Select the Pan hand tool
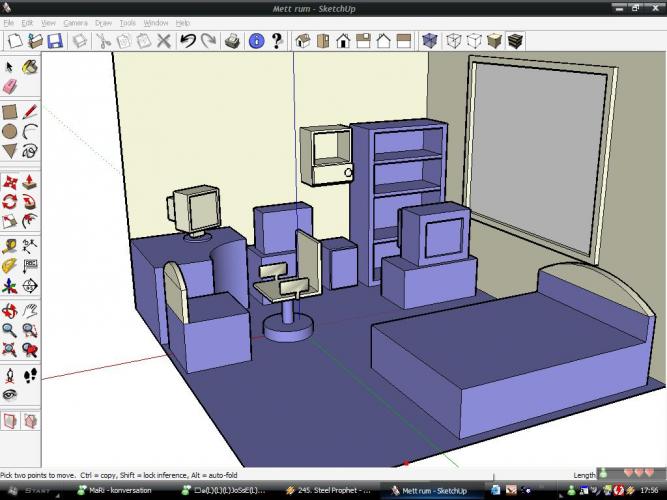The image size is (667, 500). click(30, 310)
